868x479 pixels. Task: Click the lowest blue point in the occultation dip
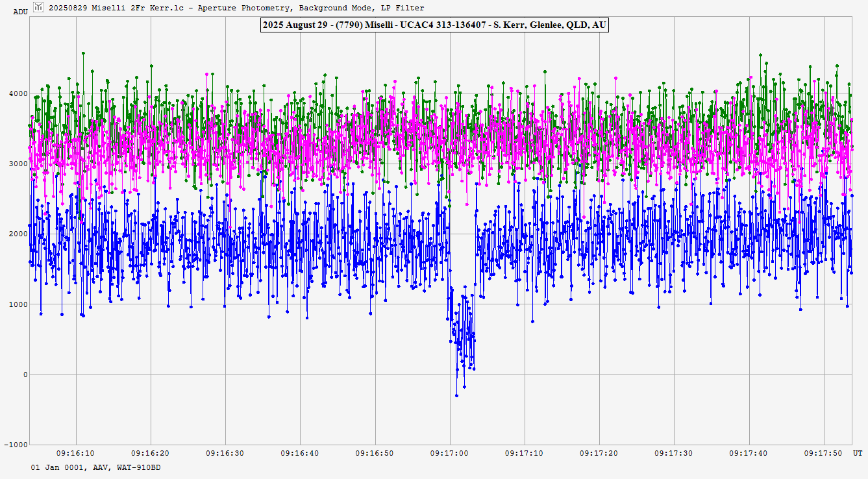pyautogui.click(x=456, y=395)
